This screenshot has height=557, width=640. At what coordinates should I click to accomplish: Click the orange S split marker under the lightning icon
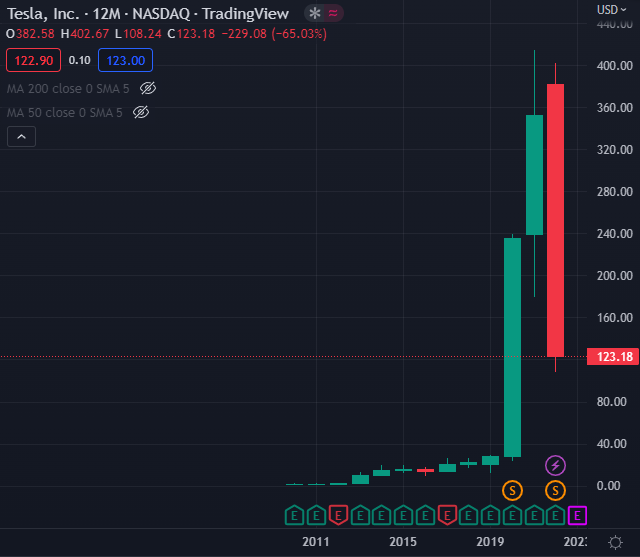tap(555, 490)
